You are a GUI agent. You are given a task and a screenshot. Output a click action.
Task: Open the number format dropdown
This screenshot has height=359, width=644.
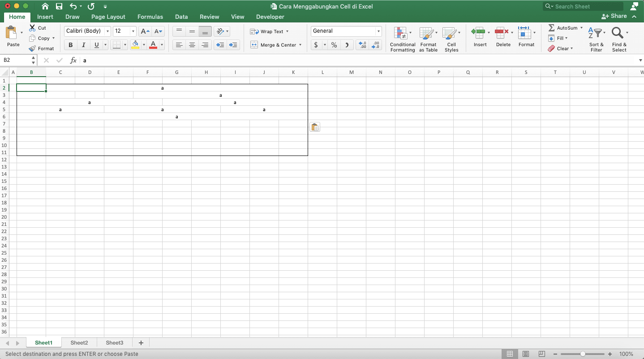379,31
